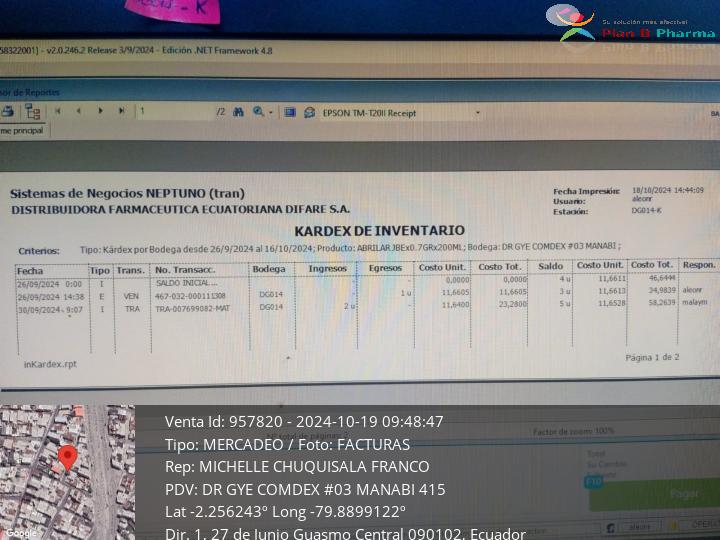Select the 'me principal' report tab
Image resolution: width=720 pixels, height=540 pixels.
pyautogui.click(x=22, y=131)
